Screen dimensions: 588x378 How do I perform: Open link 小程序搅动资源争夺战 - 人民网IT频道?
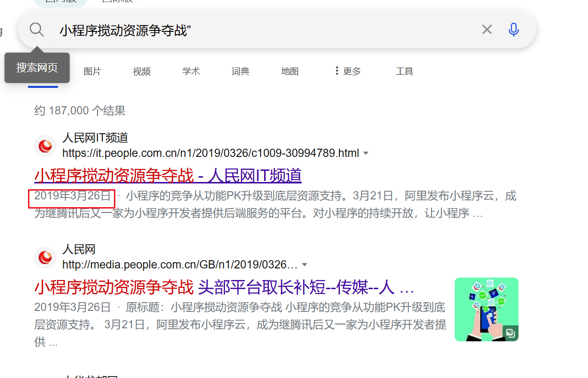(x=168, y=175)
